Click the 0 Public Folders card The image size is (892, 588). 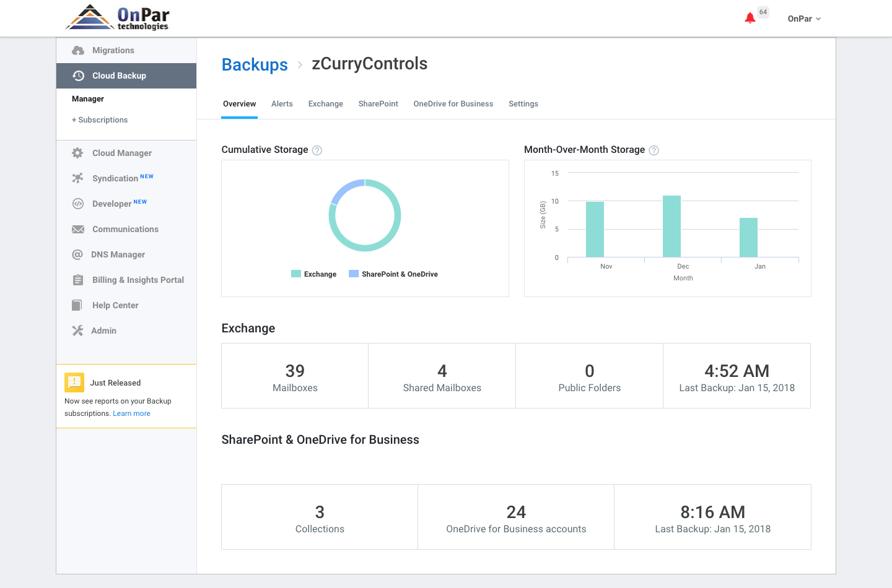pyautogui.click(x=590, y=376)
